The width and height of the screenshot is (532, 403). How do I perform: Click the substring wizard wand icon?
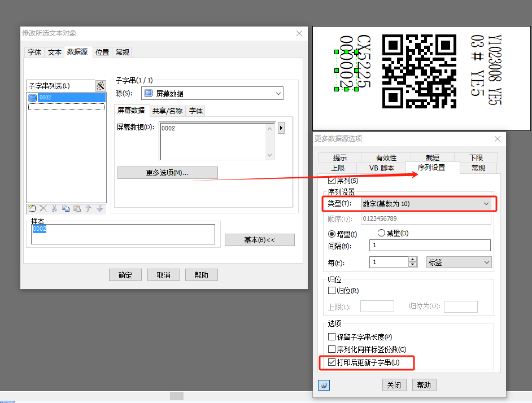[x=101, y=86]
